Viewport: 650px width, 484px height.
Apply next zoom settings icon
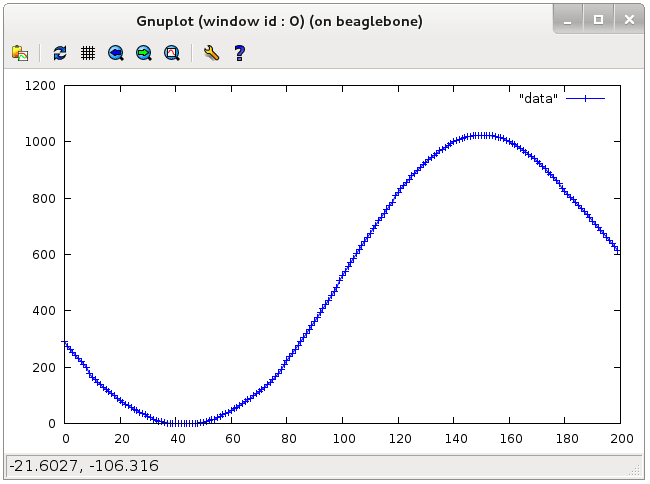pos(144,53)
